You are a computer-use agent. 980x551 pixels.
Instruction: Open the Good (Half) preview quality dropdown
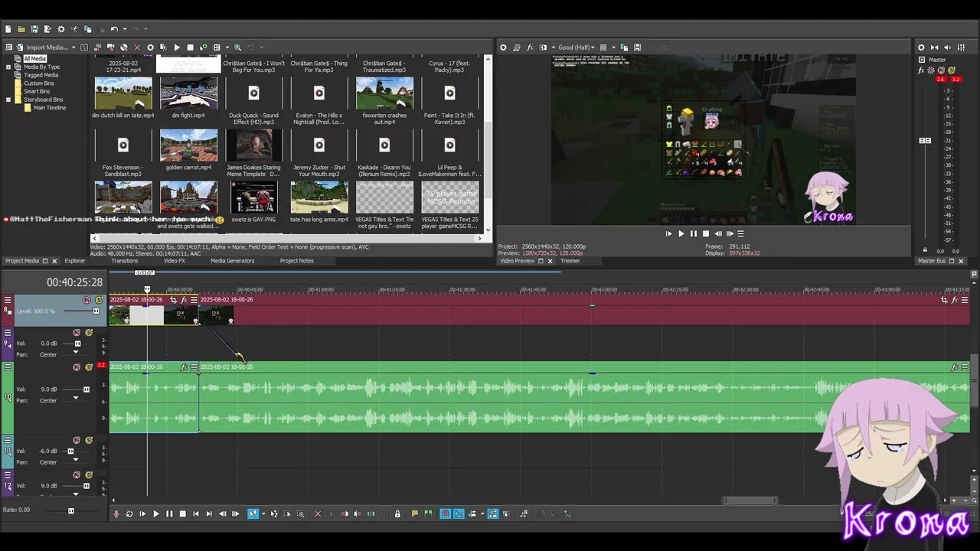point(577,47)
